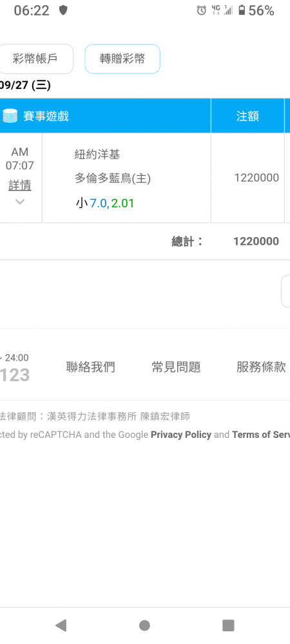Open the 彩幣帳戶 tab

[x=35, y=59]
